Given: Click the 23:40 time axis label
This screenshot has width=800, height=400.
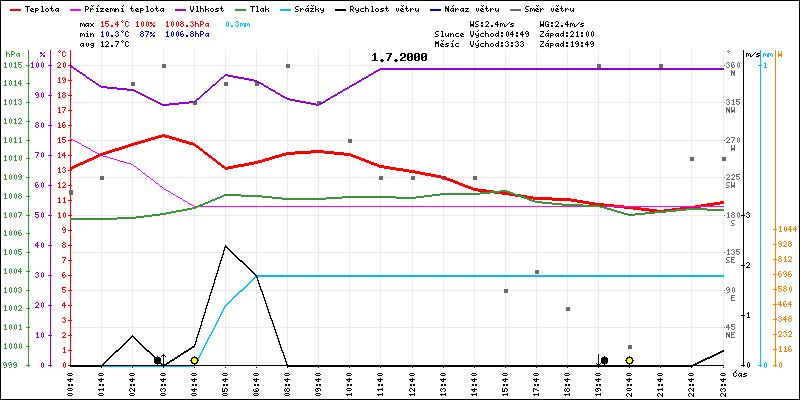Looking at the screenshot, I should (x=722, y=384).
